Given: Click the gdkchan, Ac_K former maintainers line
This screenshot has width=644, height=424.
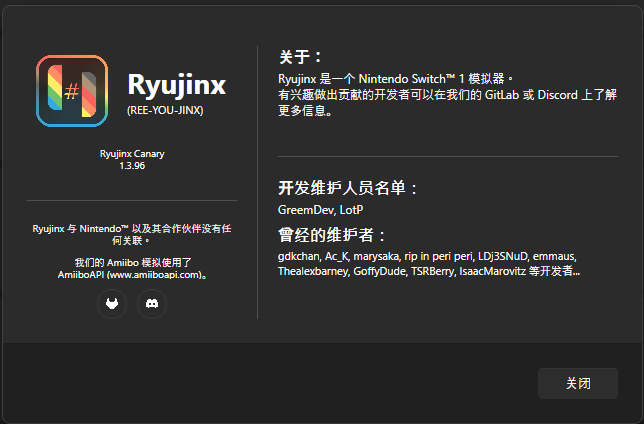Looking at the screenshot, I should 427,256.
